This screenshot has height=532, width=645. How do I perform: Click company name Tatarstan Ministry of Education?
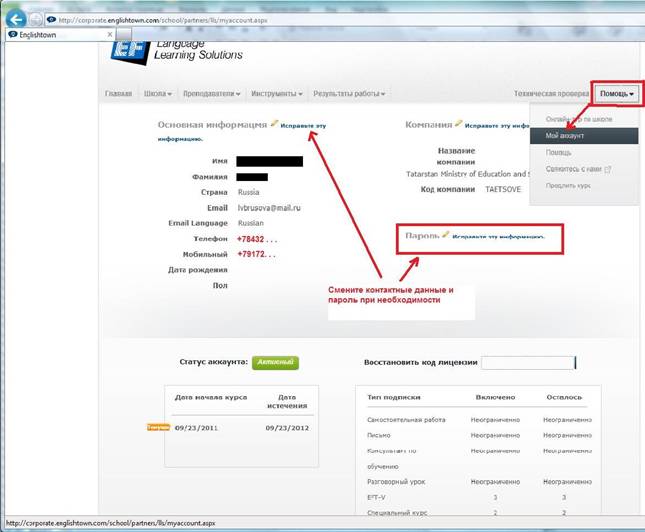[x=467, y=174]
